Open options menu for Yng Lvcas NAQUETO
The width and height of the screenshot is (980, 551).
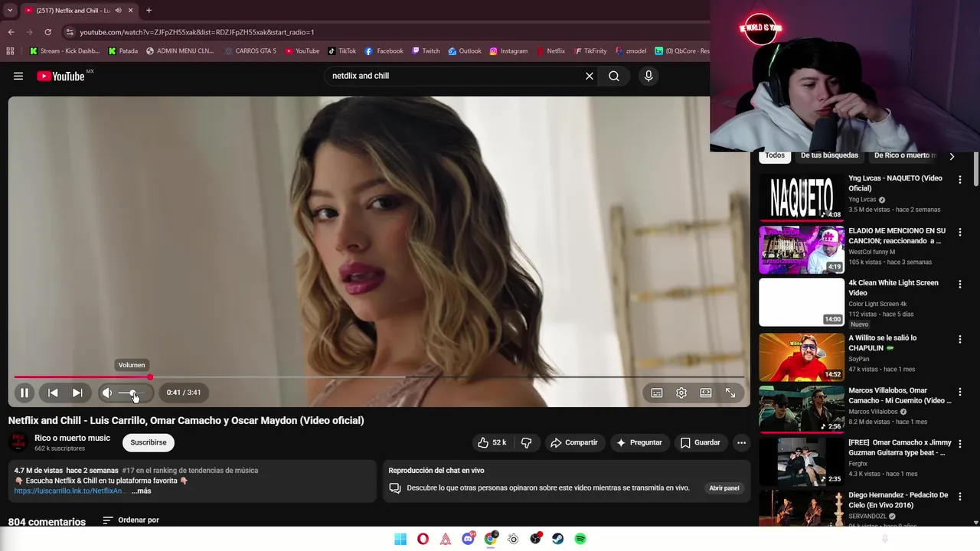click(960, 179)
